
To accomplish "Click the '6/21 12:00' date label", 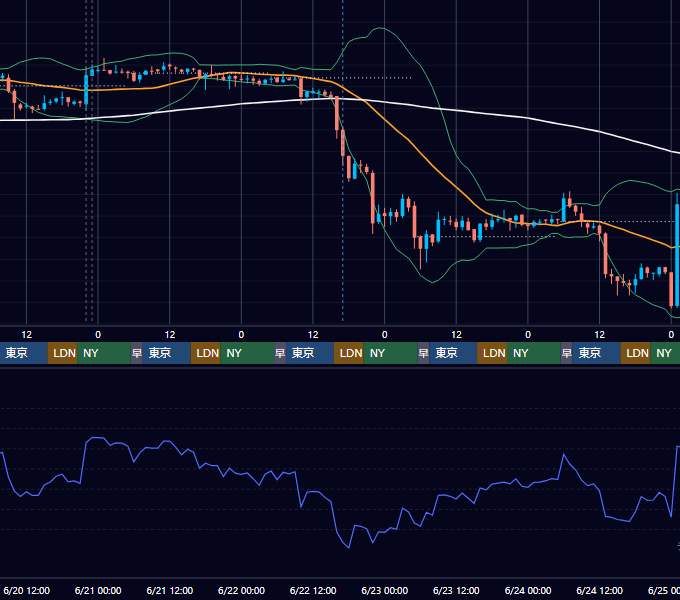I will pos(170,590).
